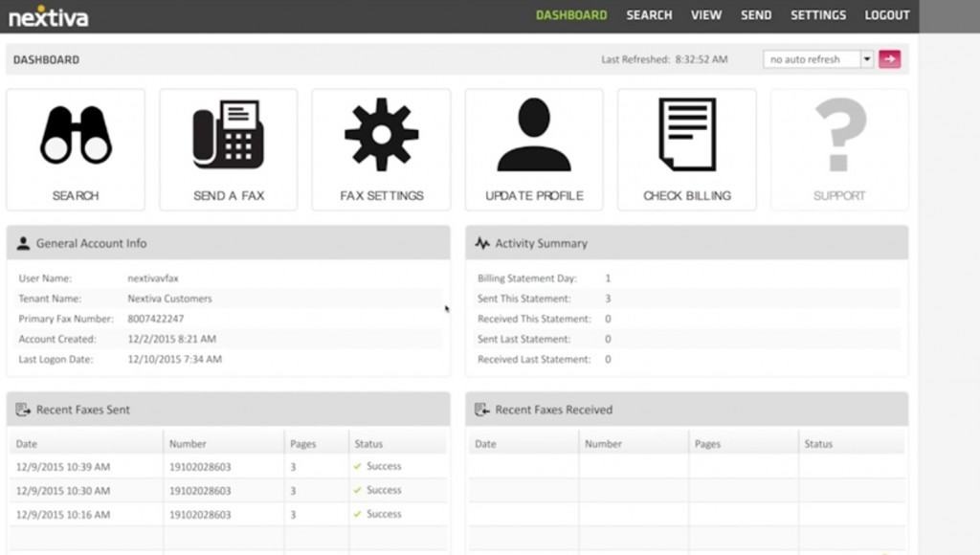Screen dimensions: 980x555
Task: Click the Support question mark icon
Action: 839,134
